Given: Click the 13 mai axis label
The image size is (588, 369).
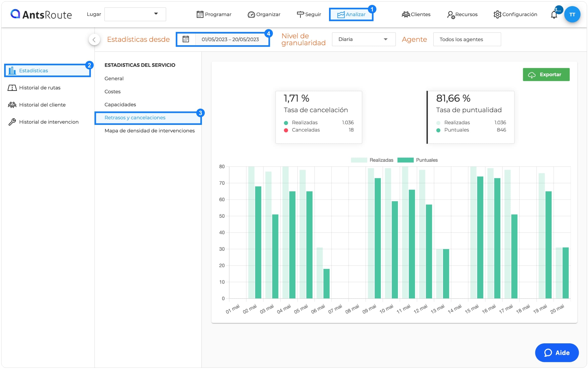Looking at the screenshot, I should (437, 309).
